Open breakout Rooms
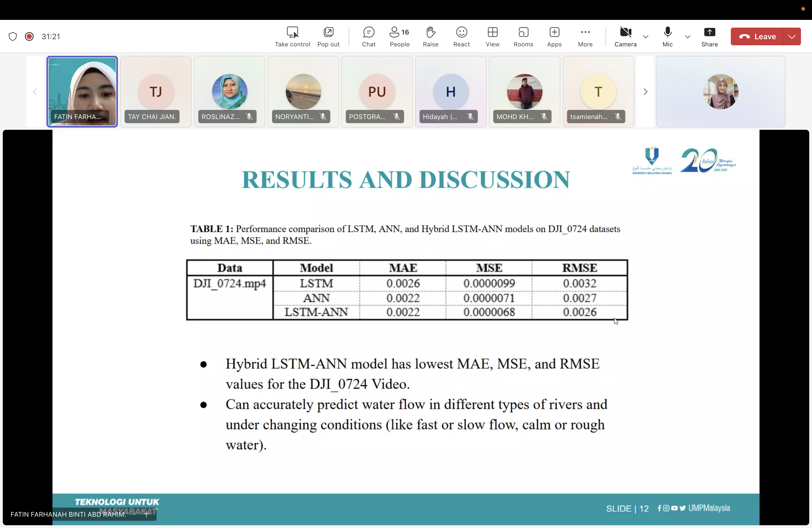Screen dimensions: 812x528 tap(523, 36)
